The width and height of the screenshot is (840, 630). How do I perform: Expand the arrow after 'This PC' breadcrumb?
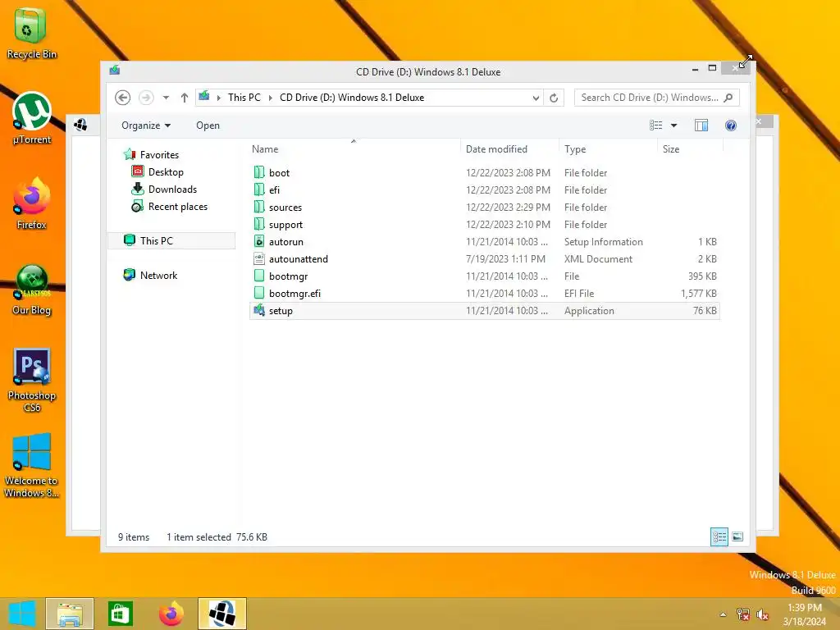point(270,98)
